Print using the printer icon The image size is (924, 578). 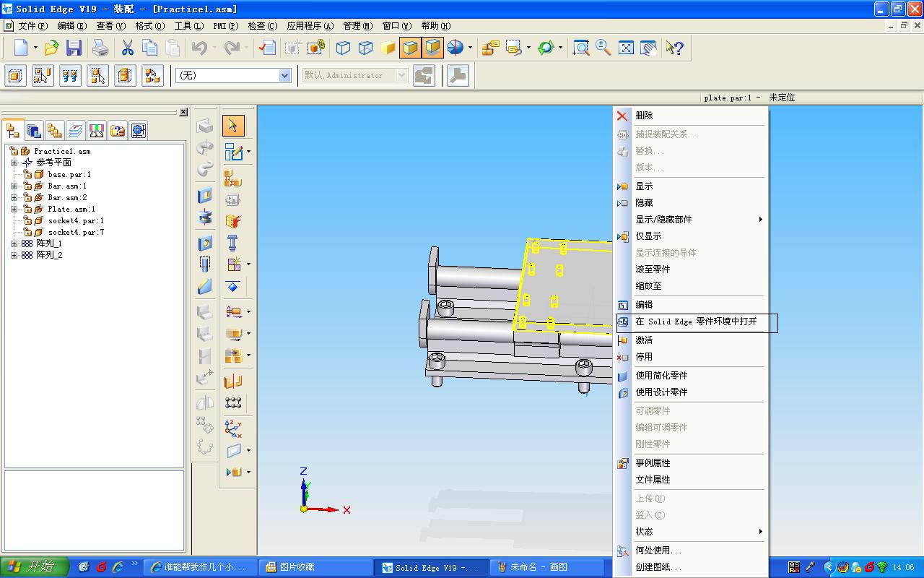[100, 48]
